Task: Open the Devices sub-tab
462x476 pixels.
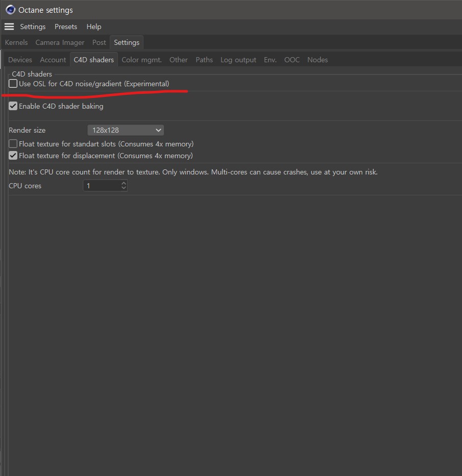Action: pos(20,60)
